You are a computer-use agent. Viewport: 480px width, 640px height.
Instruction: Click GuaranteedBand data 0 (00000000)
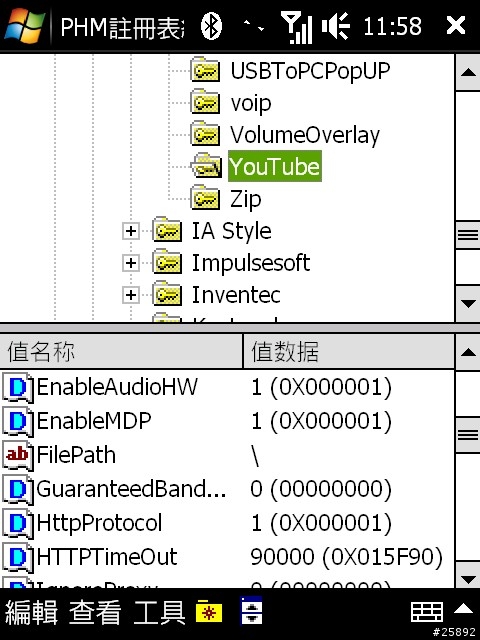321,489
